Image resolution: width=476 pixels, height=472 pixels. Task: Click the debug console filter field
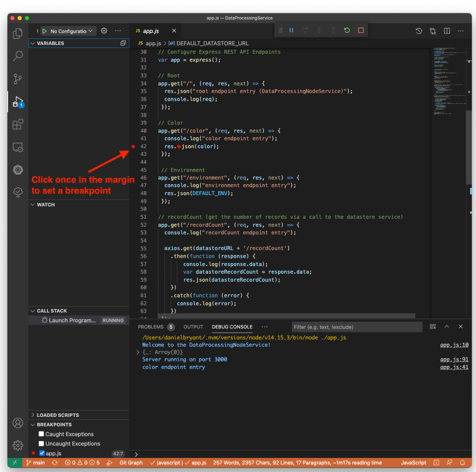coord(357,327)
